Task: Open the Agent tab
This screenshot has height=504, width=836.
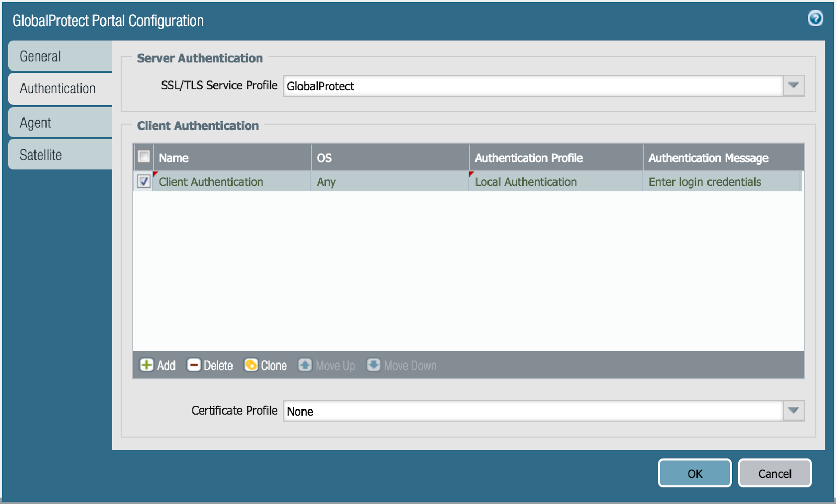Action: 61,123
